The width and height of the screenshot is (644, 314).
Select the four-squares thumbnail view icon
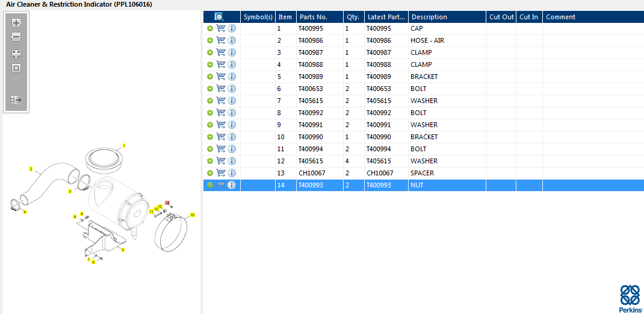16,54
